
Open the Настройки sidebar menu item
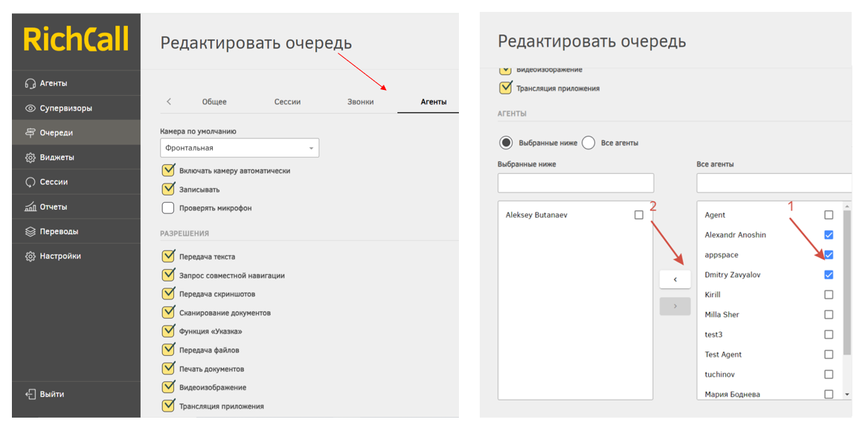coord(76,256)
